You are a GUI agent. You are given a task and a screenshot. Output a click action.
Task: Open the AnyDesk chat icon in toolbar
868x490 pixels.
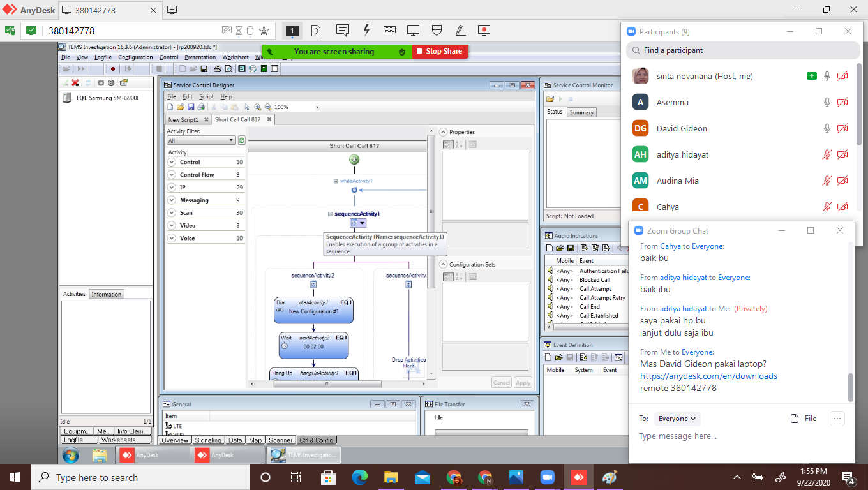pos(342,30)
